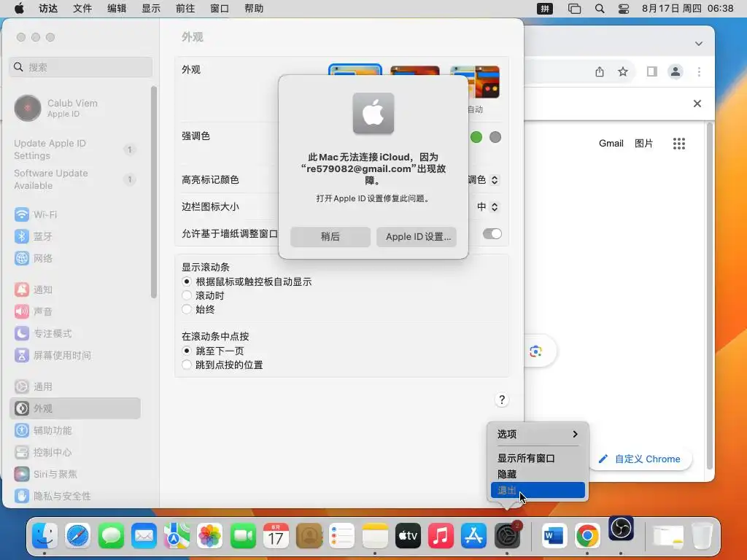Open Mail app in Dock
Viewport: 747px width, 560px height.
pos(144,535)
